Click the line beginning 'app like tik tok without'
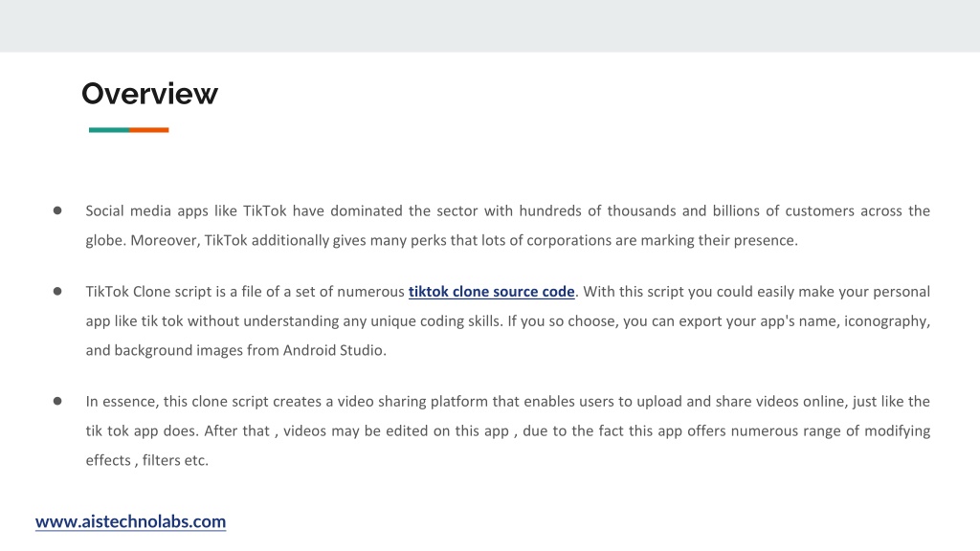 click(507, 321)
